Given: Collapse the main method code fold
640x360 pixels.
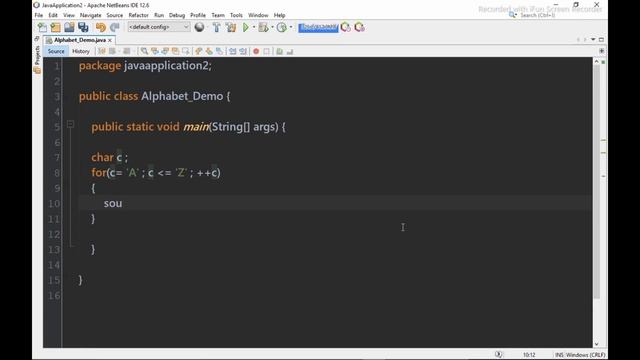Looking at the screenshot, I should coord(70,124).
